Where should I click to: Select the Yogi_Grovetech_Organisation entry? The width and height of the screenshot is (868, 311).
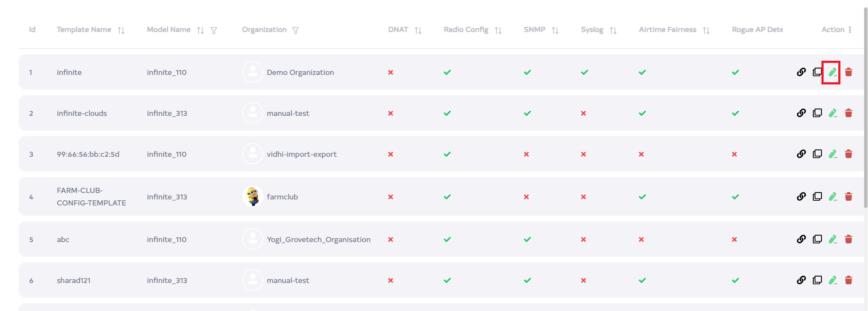point(318,239)
